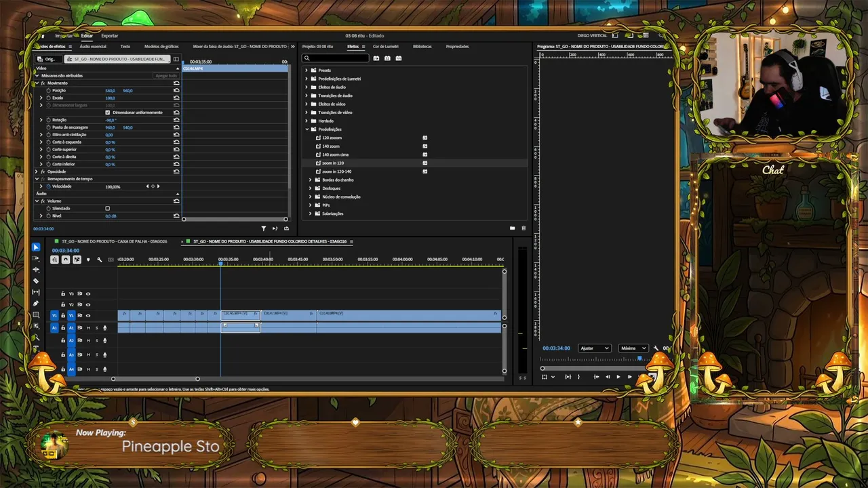
Task: Open the Bibliotecas tab
Action: 422,47
